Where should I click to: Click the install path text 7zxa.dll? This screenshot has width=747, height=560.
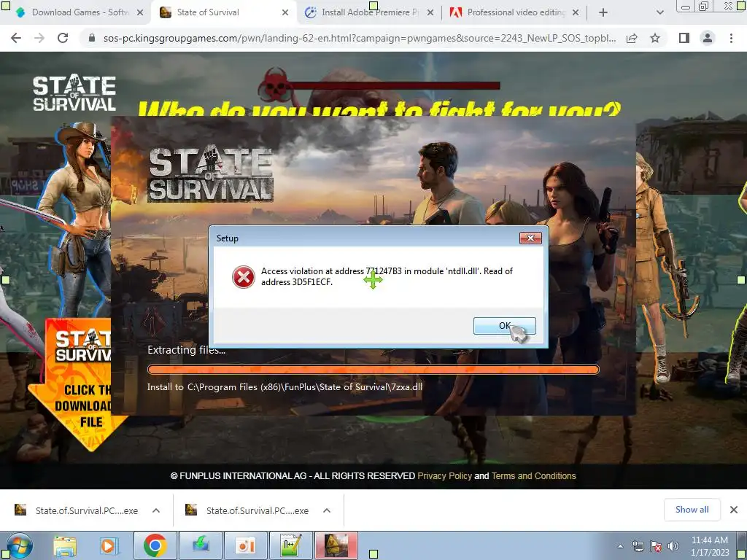285,386
